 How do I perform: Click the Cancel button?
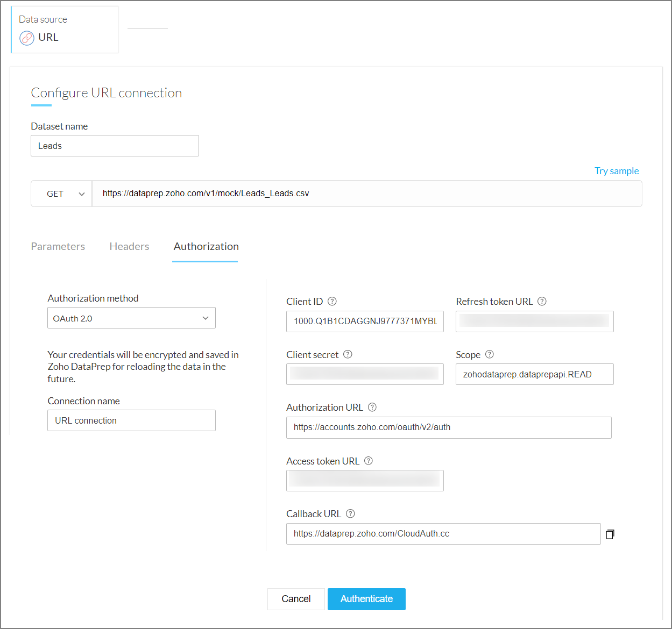click(x=296, y=599)
